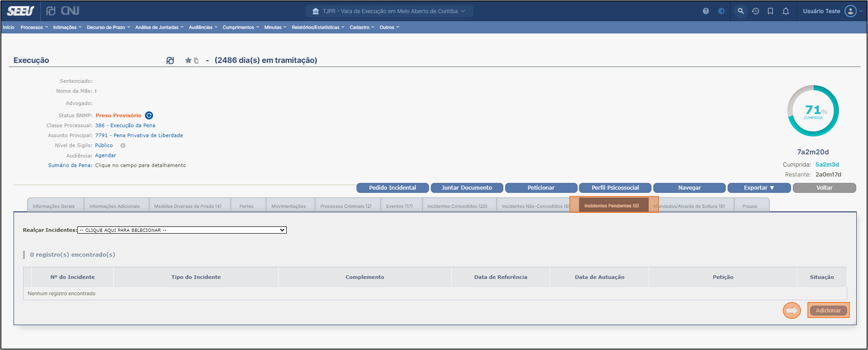Click the Juntar Documento button
Screen dimensions: 868x350
click(467, 188)
